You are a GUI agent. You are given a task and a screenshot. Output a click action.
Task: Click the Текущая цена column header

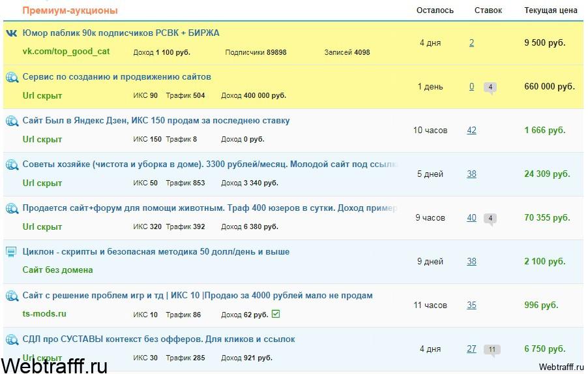pos(550,10)
